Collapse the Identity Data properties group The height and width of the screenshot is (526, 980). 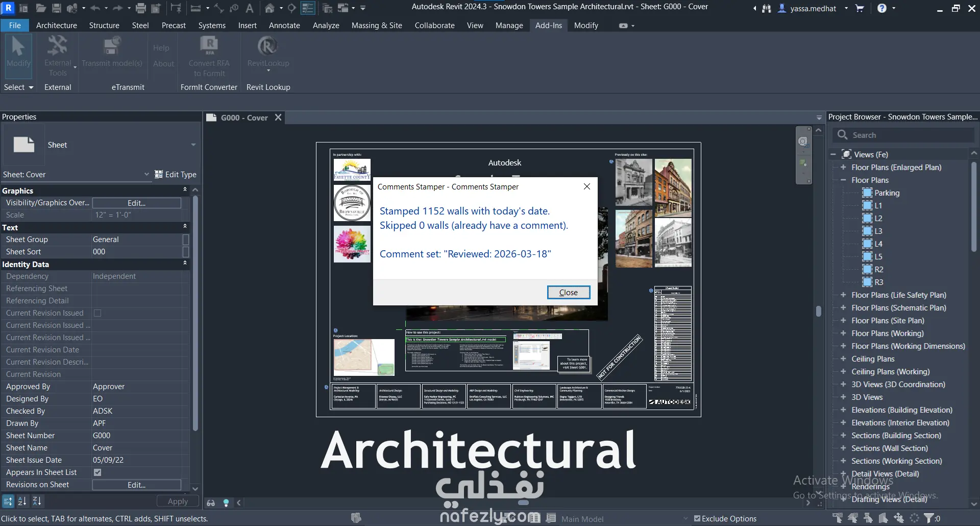pos(185,264)
